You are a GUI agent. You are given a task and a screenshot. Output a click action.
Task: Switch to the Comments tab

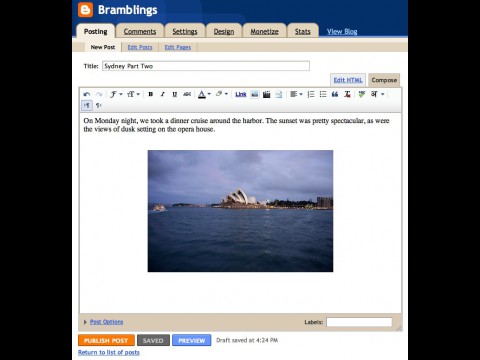point(140,32)
